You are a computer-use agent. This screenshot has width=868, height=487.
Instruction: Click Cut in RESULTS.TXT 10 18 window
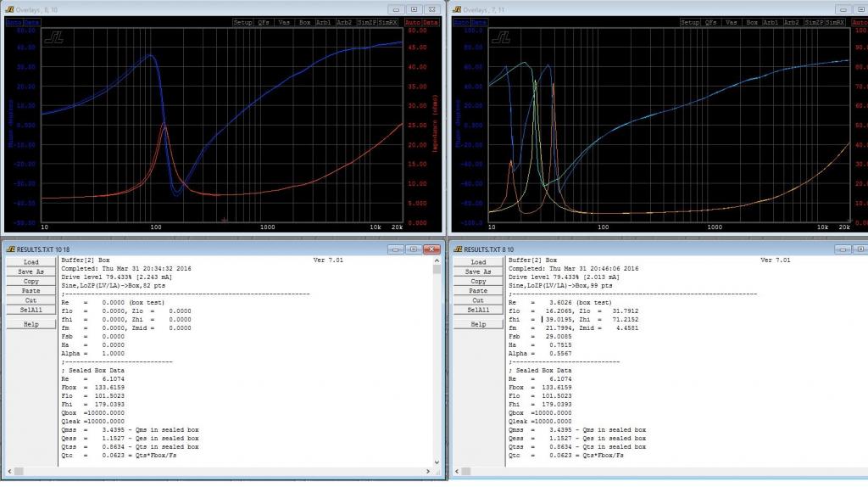point(31,299)
